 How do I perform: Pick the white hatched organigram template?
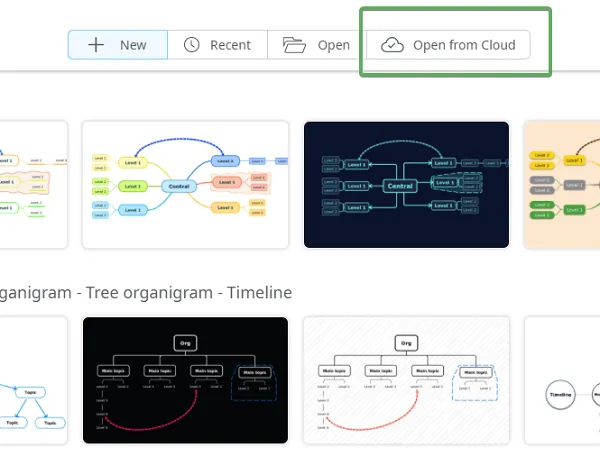click(x=406, y=380)
